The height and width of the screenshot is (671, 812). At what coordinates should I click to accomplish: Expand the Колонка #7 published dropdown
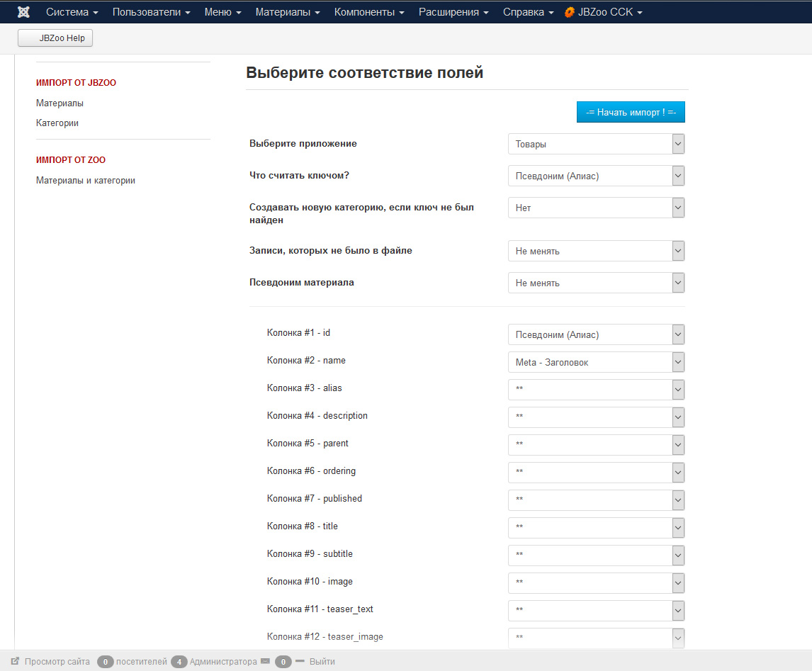click(596, 501)
